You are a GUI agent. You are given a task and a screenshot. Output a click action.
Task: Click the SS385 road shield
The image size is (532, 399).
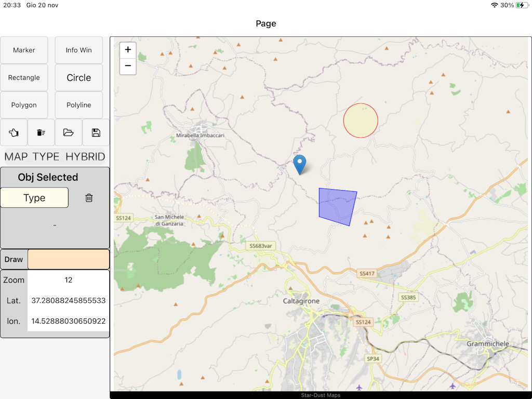(408, 298)
